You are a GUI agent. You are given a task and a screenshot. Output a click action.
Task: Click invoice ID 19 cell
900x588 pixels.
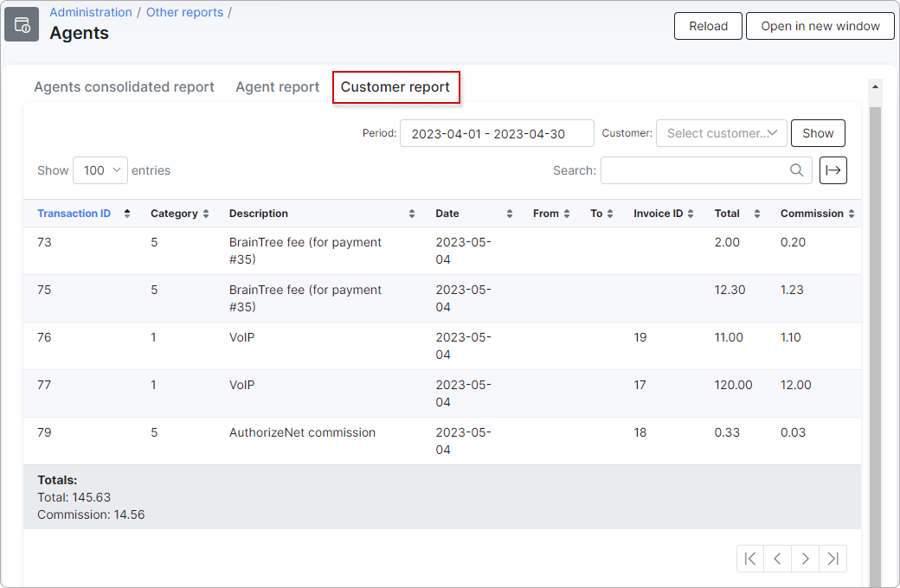640,337
